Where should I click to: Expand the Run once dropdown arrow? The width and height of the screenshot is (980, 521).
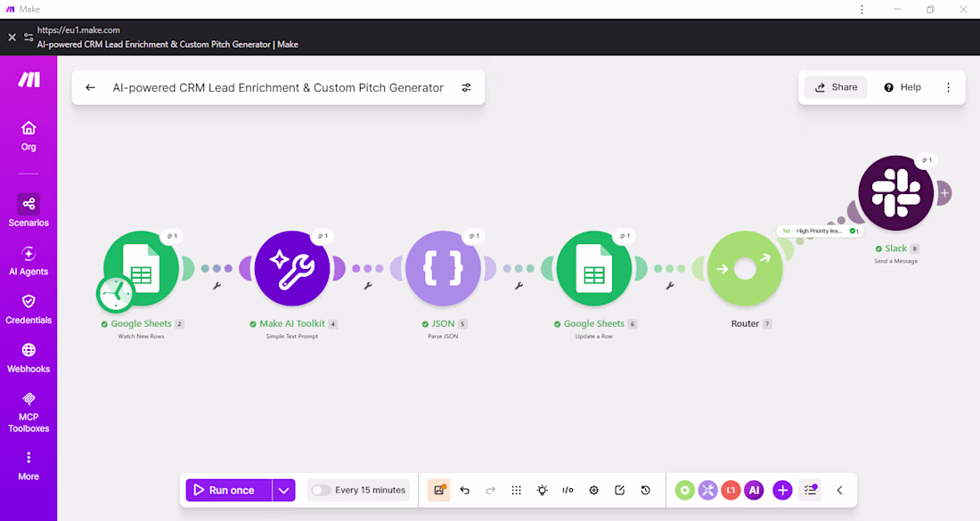pyautogui.click(x=283, y=491)
